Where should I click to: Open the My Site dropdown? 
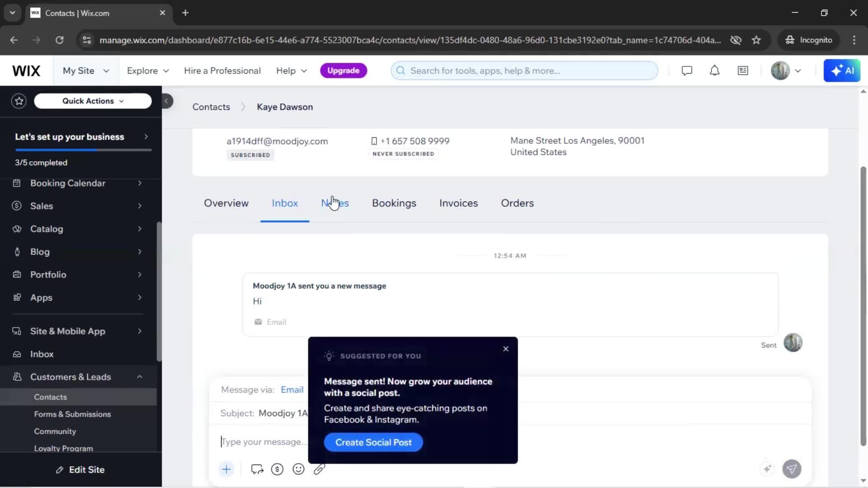click(86, 70)
